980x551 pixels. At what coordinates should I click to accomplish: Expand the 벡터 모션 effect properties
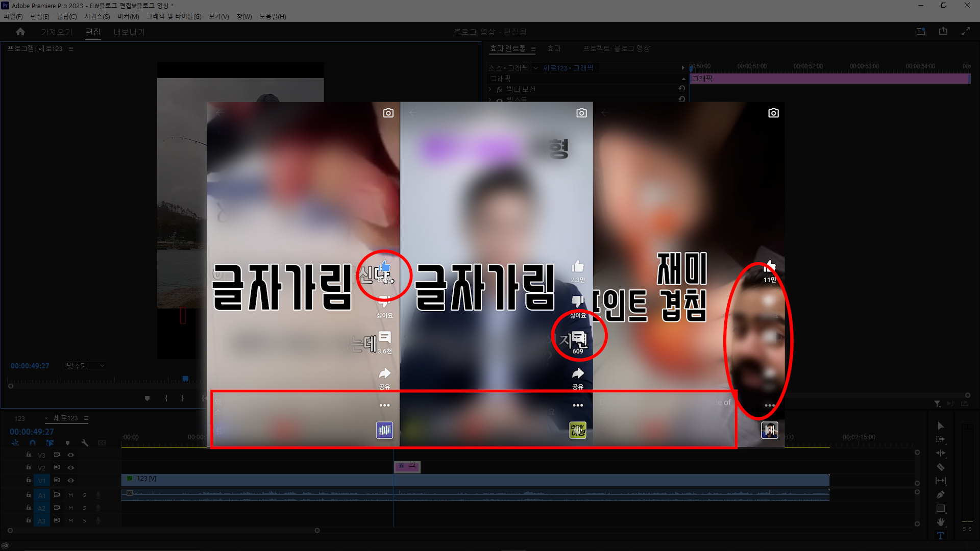(x=491, y=89)
